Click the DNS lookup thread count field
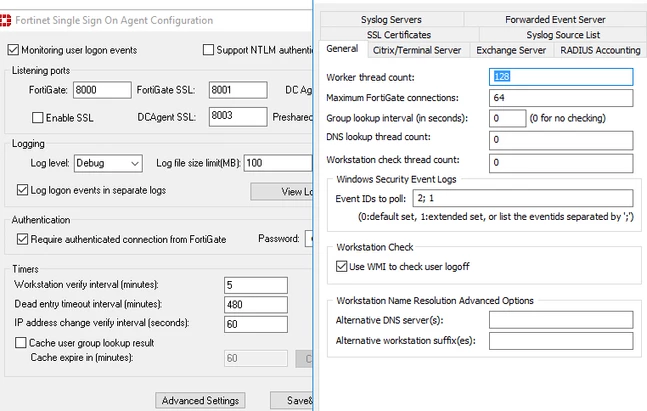 pyautogui.click(x=561, y=140)
